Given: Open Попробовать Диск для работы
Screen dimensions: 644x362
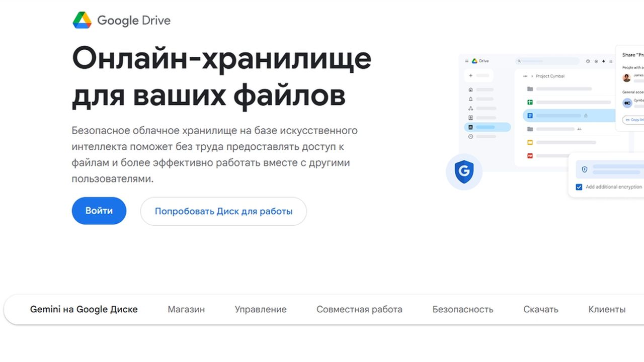Looking at the screenshot, I should click(x=223, y=211).
